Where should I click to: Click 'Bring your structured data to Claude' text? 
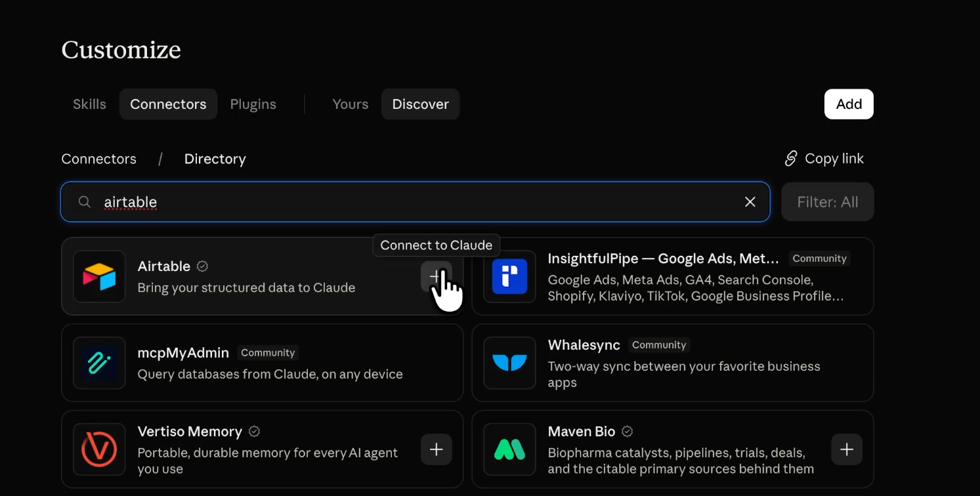coord(247,288)
